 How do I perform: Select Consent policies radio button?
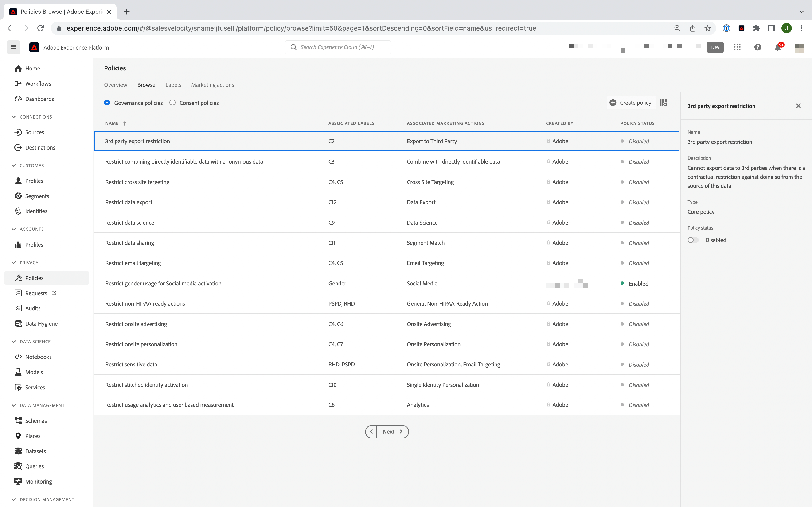(172, 103)
